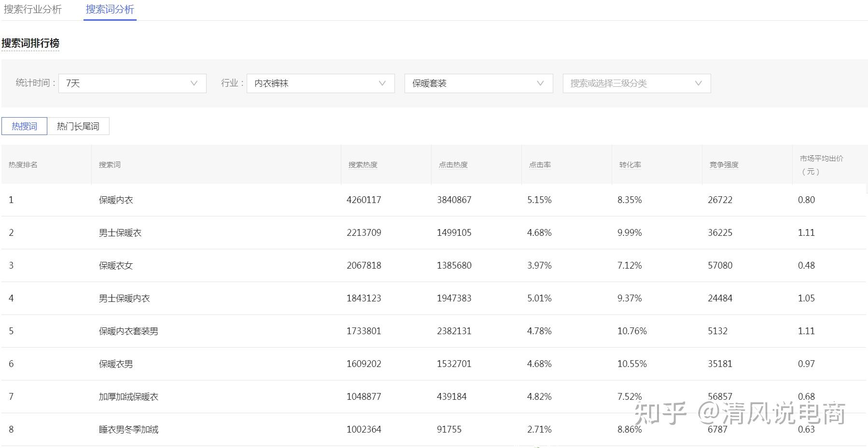Screen dimensions: 868x448
Task: Click click rate 5.15%
Action: pos(539,200)
